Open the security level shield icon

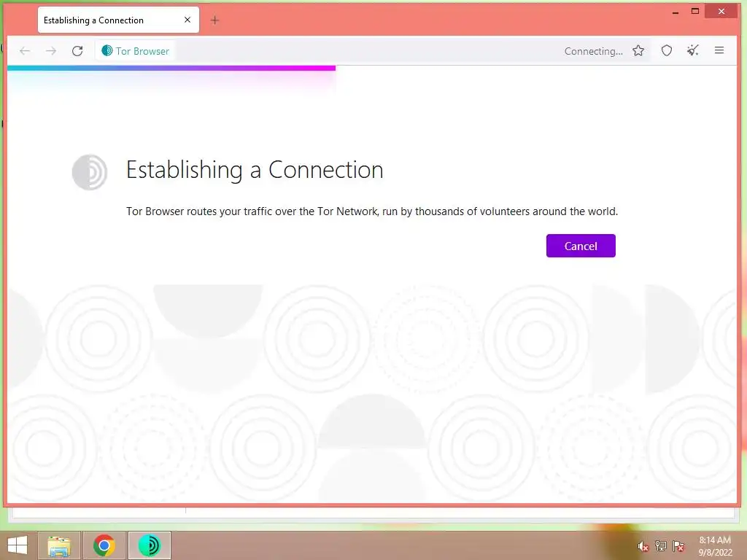667,50
